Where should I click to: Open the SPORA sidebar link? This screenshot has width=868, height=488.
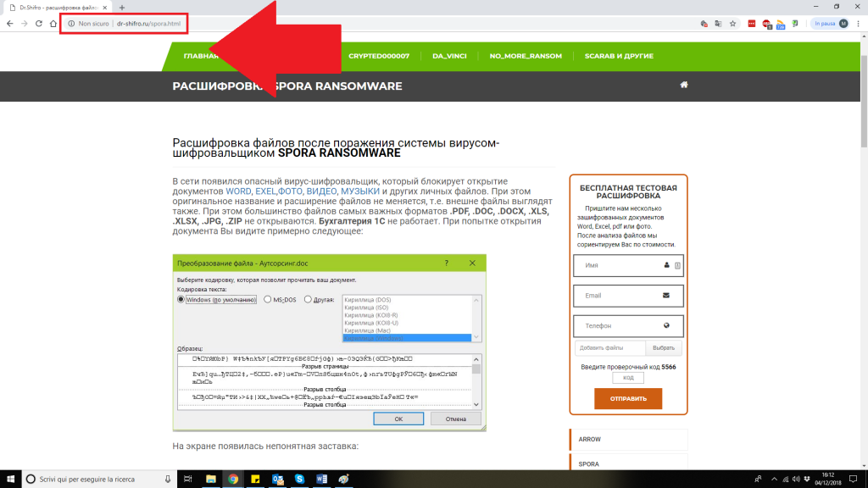coord(628,463)
